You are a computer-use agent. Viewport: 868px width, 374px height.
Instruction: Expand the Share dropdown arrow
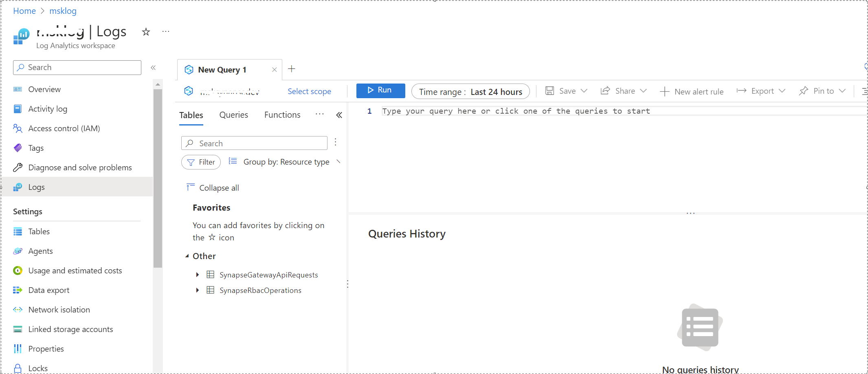[644, 91]
